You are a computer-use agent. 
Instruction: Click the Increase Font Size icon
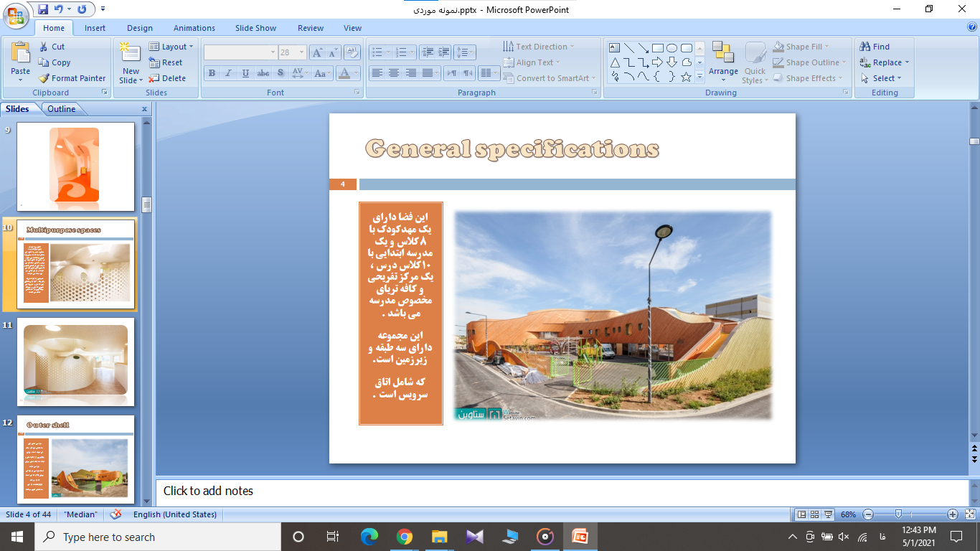(x=316, y=52)
